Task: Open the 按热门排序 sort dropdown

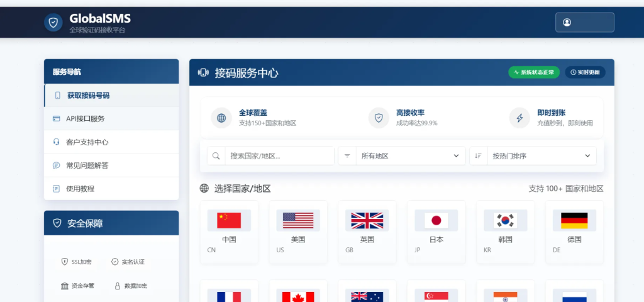Action: point(541,156)
